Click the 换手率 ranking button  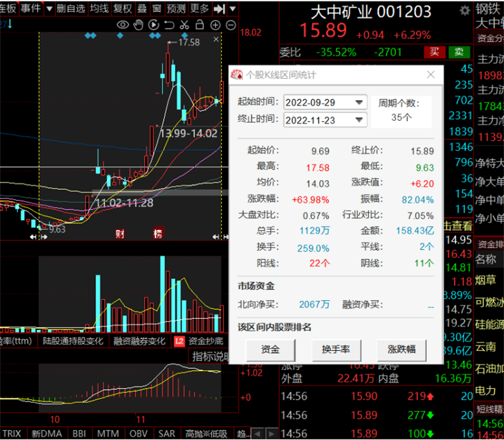(x=335, y=349)
